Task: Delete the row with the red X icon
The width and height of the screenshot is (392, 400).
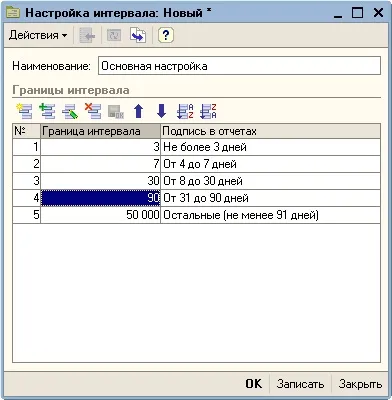Action: (93, 111)
